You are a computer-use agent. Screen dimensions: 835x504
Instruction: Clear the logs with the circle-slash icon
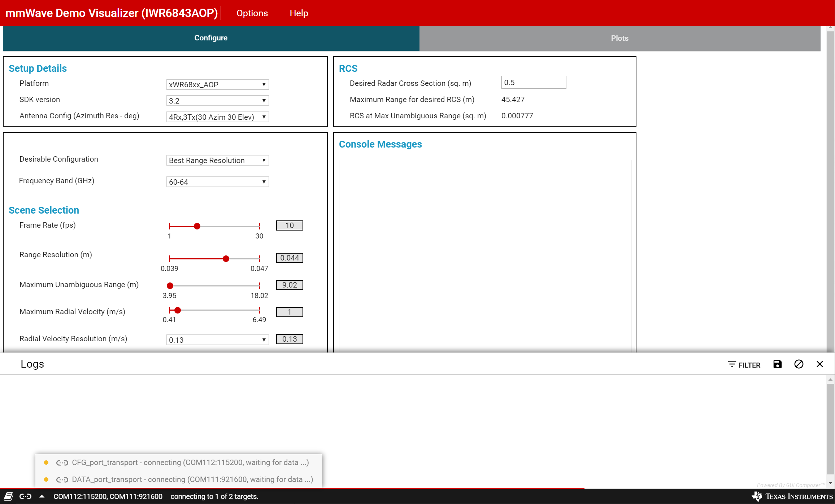click(x=799, y=364)
